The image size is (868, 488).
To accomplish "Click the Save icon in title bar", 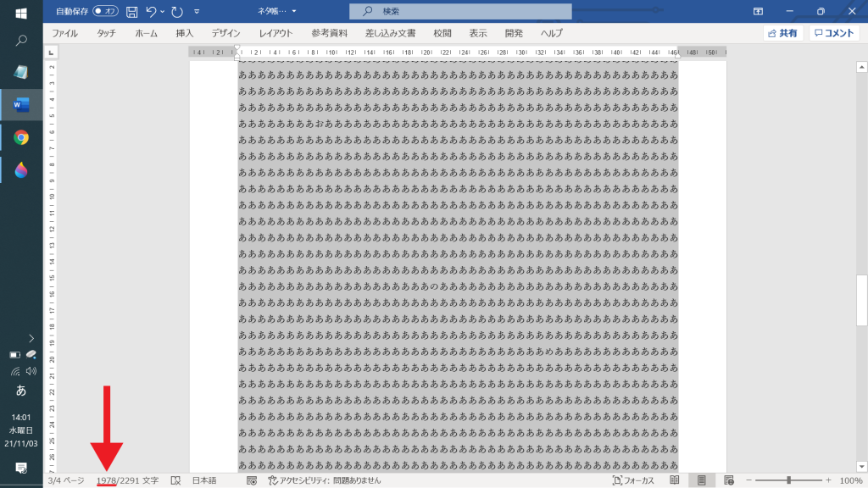I will [131, 12].
